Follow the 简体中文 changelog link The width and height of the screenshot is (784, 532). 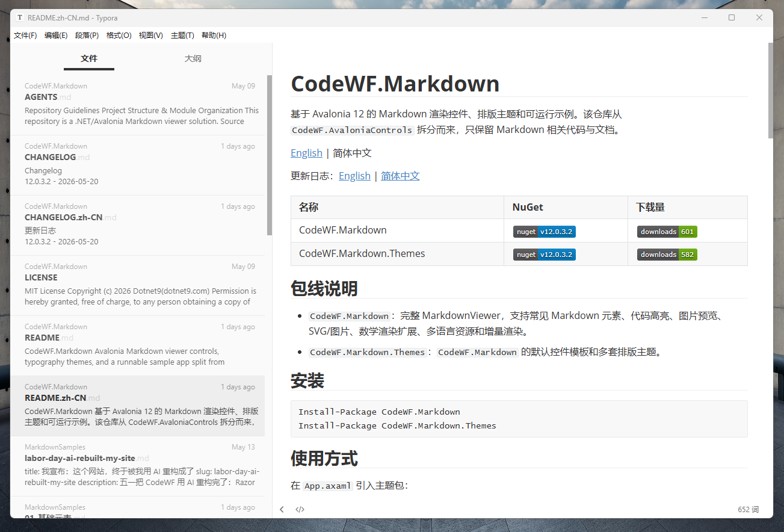click(x=400, y=176)
